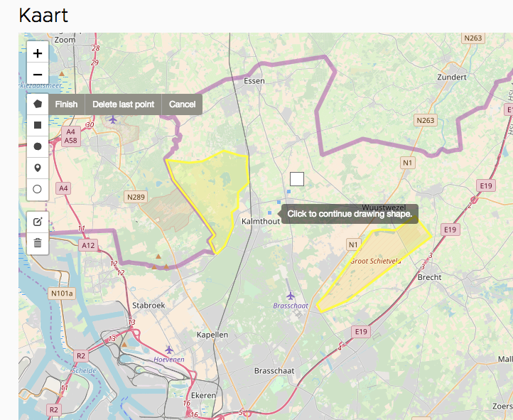This screenshot has width=513, height=420.
Task: Click the yellow polygon at Groot Schietveld
Action: (369, 266)
